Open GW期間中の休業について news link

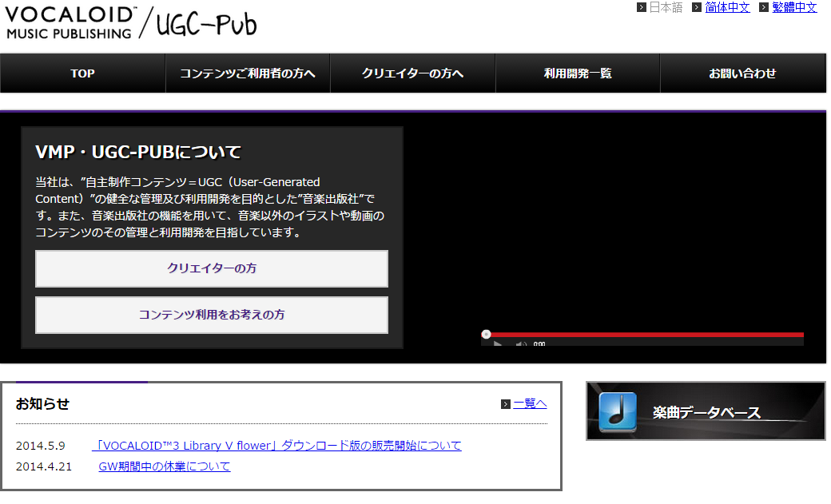click(165, 467)
